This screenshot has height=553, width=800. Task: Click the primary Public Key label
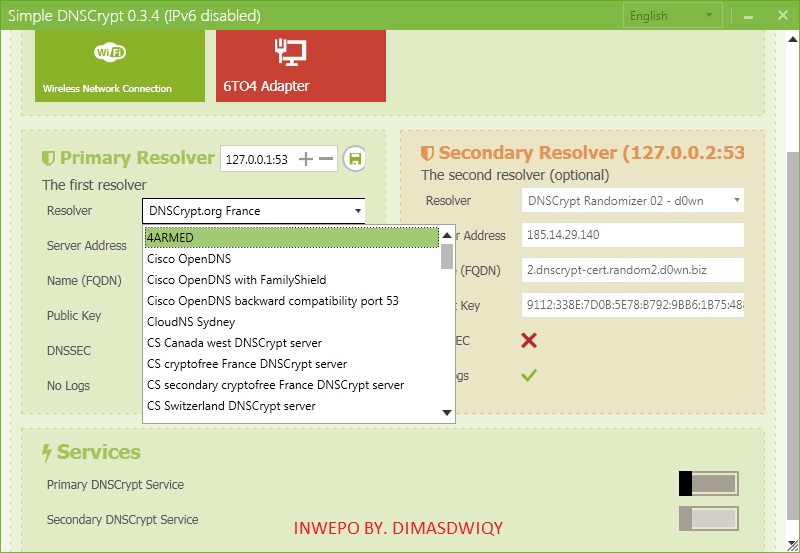(x=74, y=316)
